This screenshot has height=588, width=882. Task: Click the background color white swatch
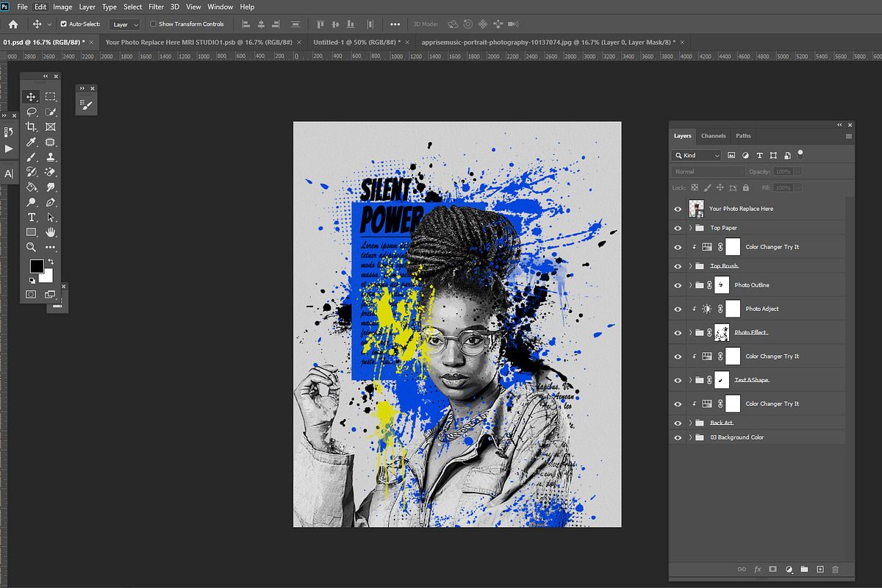47,276
